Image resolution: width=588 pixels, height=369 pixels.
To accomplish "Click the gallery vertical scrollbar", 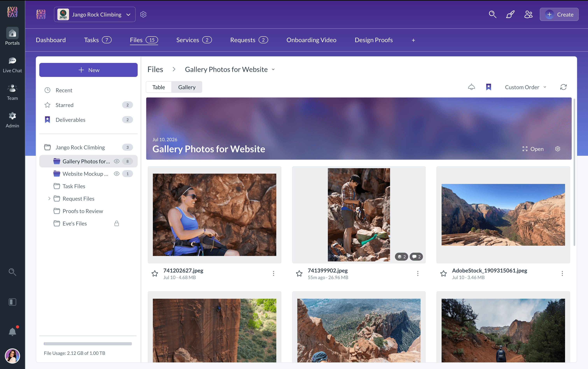I will click(574, 172).
